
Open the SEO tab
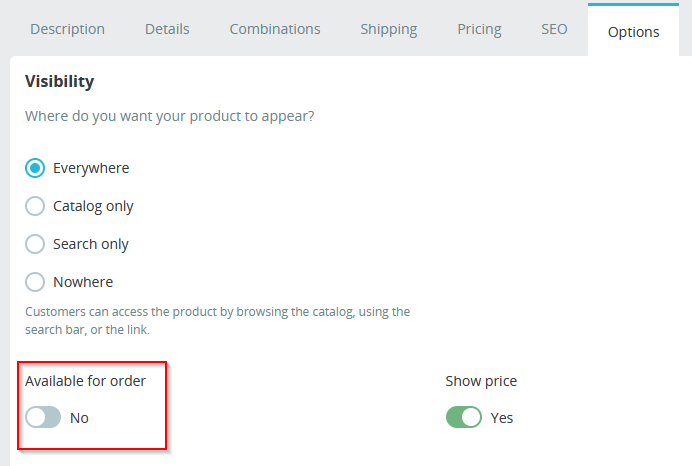[x=554, y=29]
